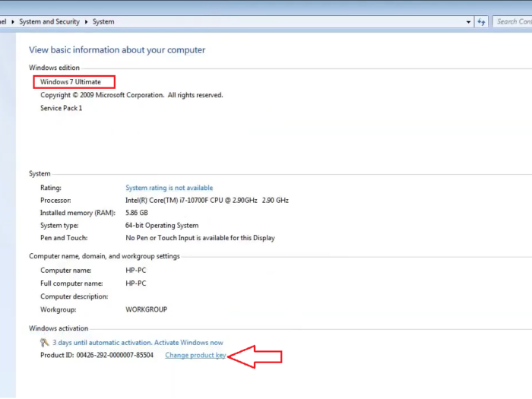
Task: Click the Product ID 00426-292-0000007-85504 text
Action: click(x=97, y=355)
